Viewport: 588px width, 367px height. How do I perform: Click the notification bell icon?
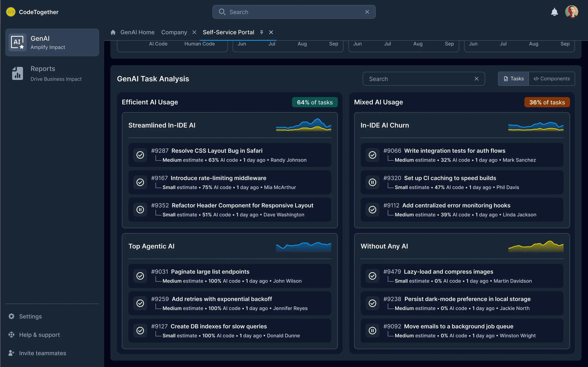pyautogui.click(x=554, y=12)
